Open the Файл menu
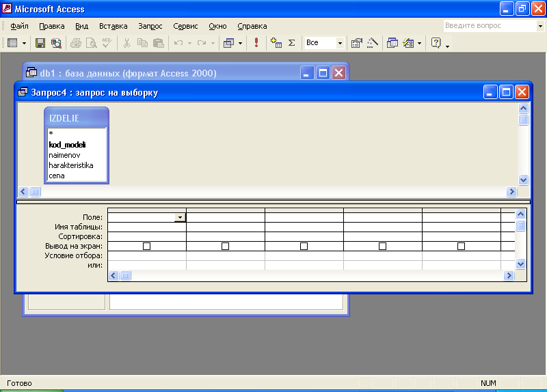Image resolution: width=547 pixels, height=392 pixels. pyautogui.click(x=19, y=26)
